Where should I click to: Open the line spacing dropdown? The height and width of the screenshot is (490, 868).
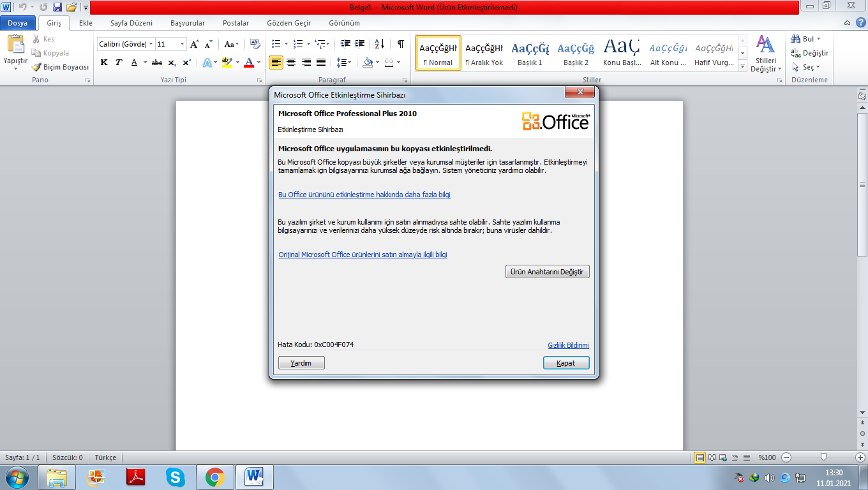pyautogui.click(x=344, y=63)
